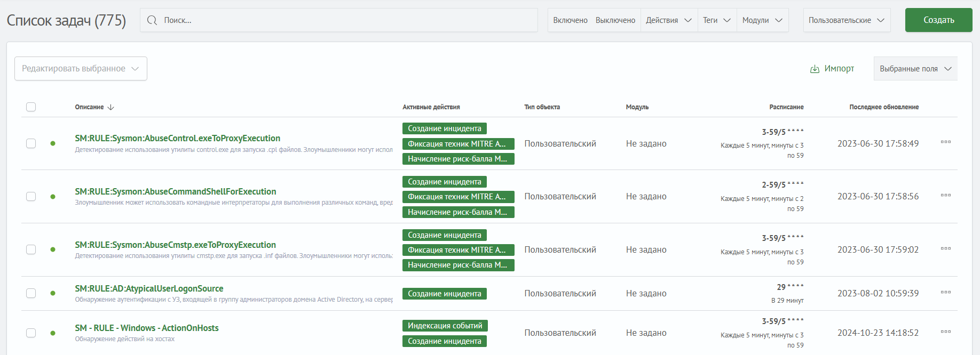Click the import download icon
Image resolution: width=980 pixels, height=355 pixels.
coord(815,69)
